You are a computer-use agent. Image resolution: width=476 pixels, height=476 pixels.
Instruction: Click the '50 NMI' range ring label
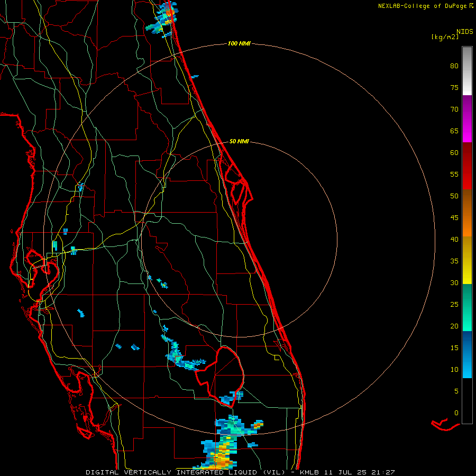239,141
